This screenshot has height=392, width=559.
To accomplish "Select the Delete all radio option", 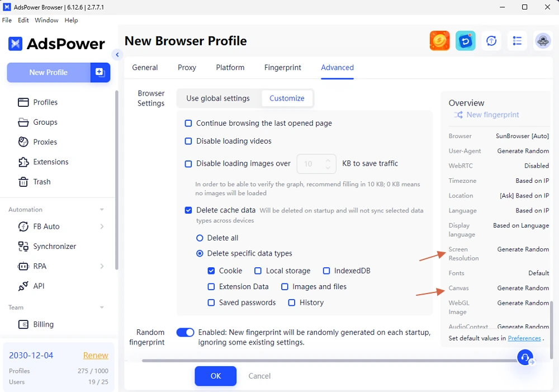I will (x=200, y=238).
